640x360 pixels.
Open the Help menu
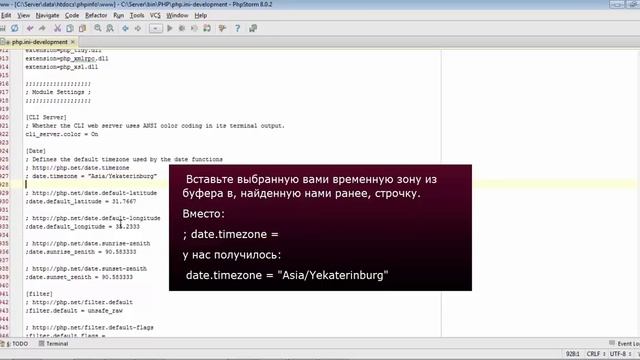(x=200, y=16)
